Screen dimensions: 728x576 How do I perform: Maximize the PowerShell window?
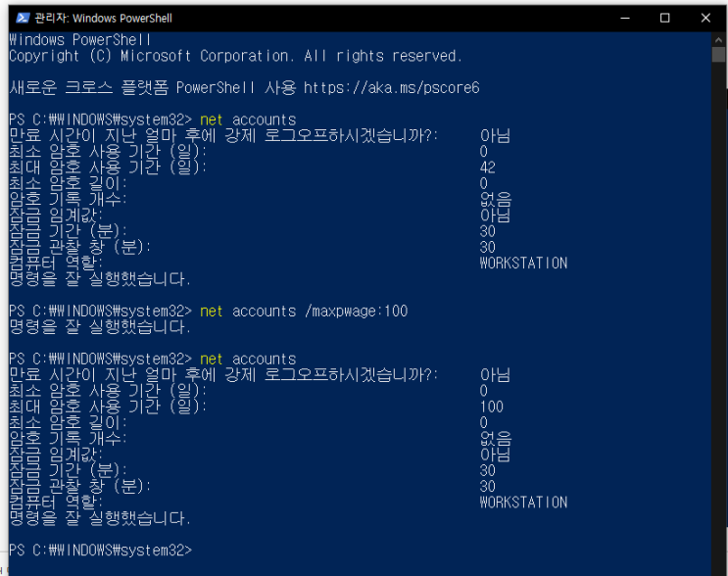coord(664,17)
